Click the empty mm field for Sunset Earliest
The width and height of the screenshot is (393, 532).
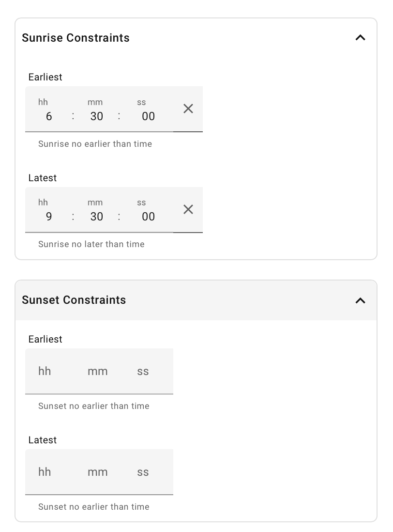pos(97,371)
